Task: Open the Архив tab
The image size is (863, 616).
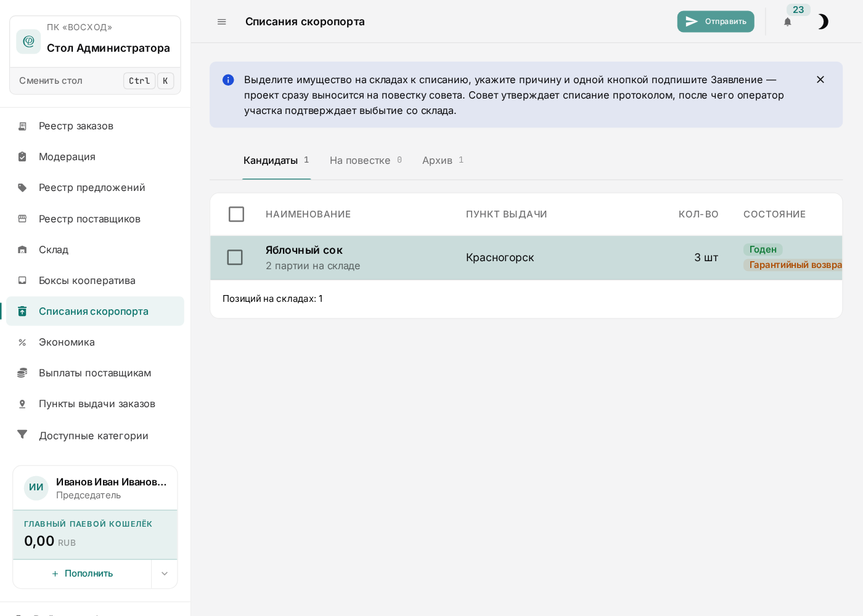Action: pyautogui.click(x=443, y=160)
